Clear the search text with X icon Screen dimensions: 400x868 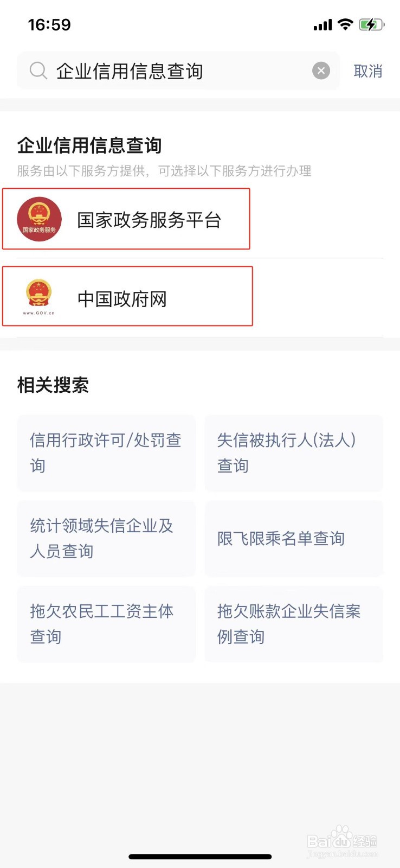321,71
